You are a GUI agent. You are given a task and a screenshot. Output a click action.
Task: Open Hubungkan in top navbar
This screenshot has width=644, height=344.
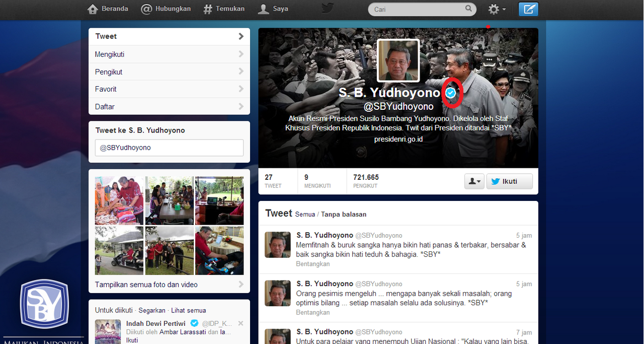[166, 9]
